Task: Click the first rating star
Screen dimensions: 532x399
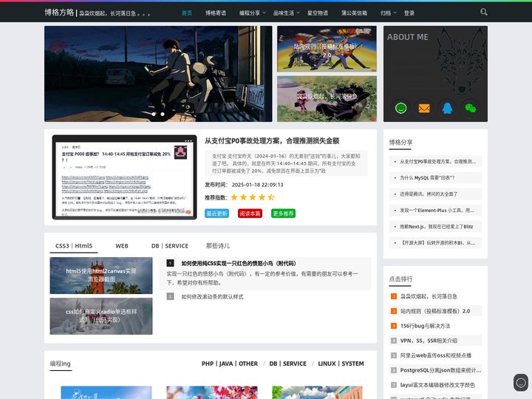Action: click(234, 197)
